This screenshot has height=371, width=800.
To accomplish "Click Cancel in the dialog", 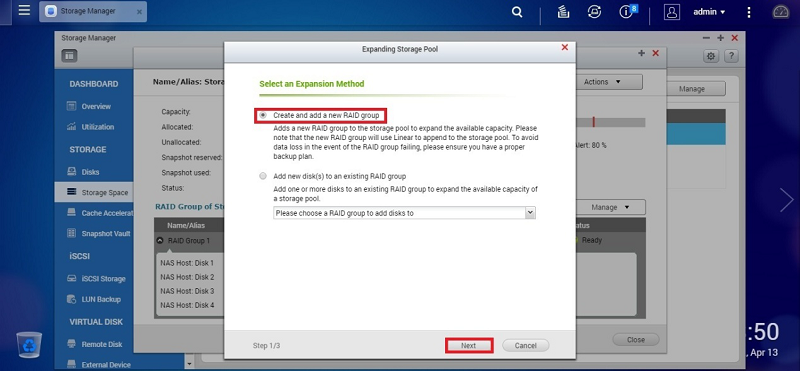I will point(526,345).
